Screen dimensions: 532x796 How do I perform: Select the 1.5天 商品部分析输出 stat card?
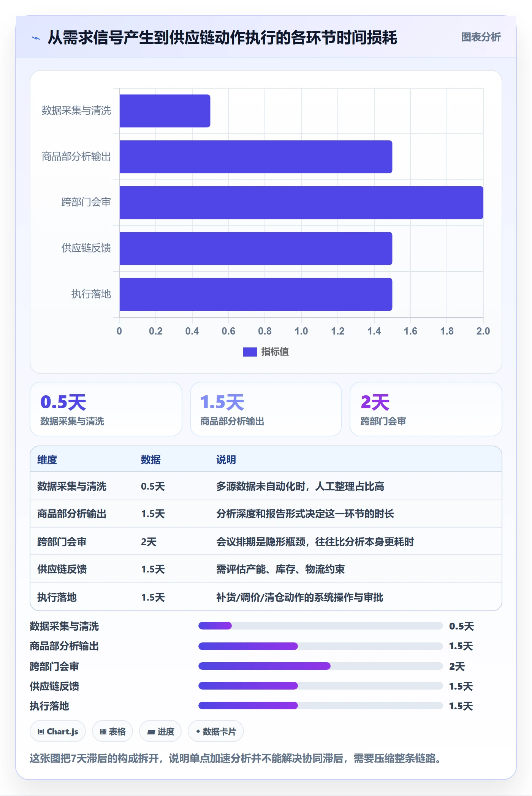[x=266, y=409]
